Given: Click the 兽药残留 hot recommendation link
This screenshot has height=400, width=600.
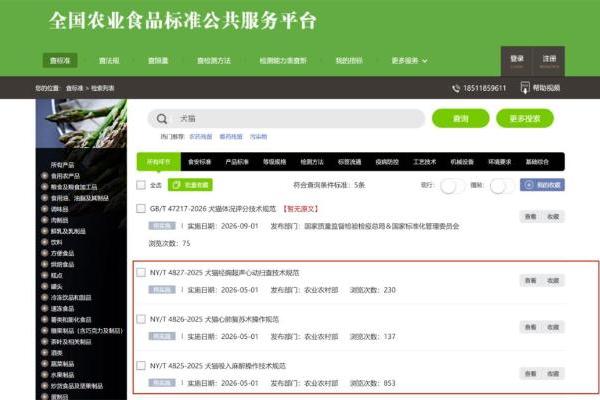Looking at the screenshot, I should pyautogui.click(x=231, y=137).
